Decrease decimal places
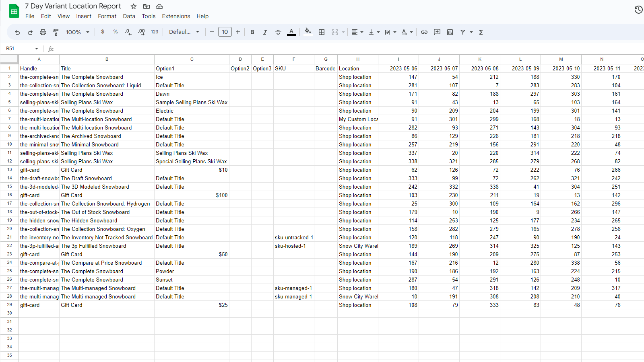This screenshot has width=644, height=362. (x=128, y=32)
